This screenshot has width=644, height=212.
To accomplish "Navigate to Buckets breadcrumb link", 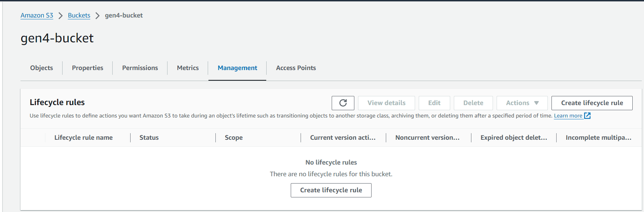I will (79, 15).
